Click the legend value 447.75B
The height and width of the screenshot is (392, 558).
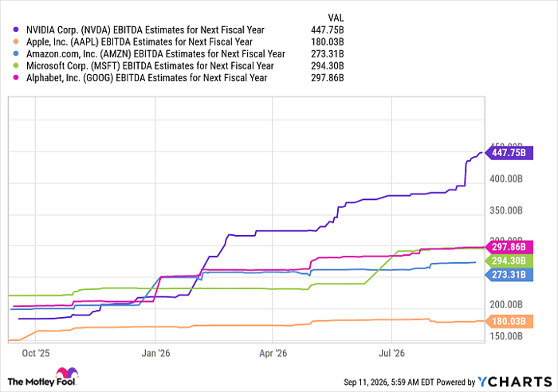point(327,30)
